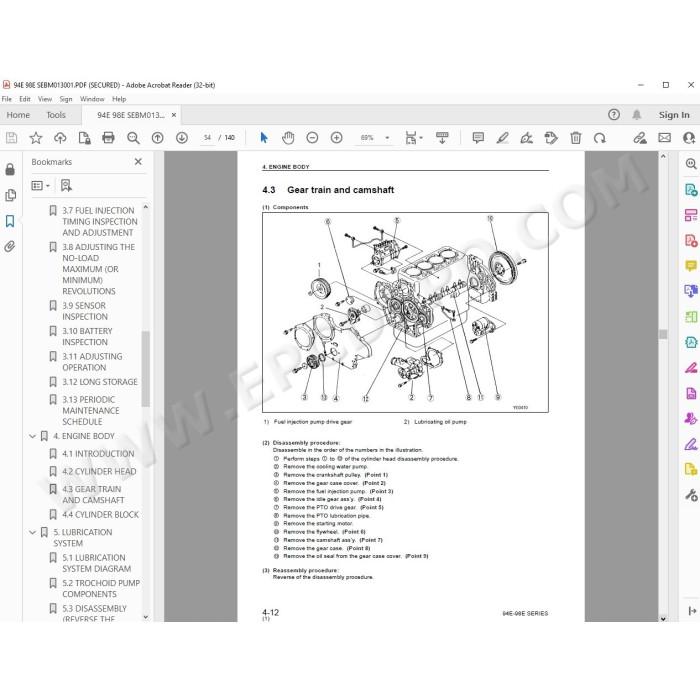This screenshot has width=700, height=700.
Task: Open bookmark 4.2 CYLINDER HEAD
Action: (x=99, y=471)
